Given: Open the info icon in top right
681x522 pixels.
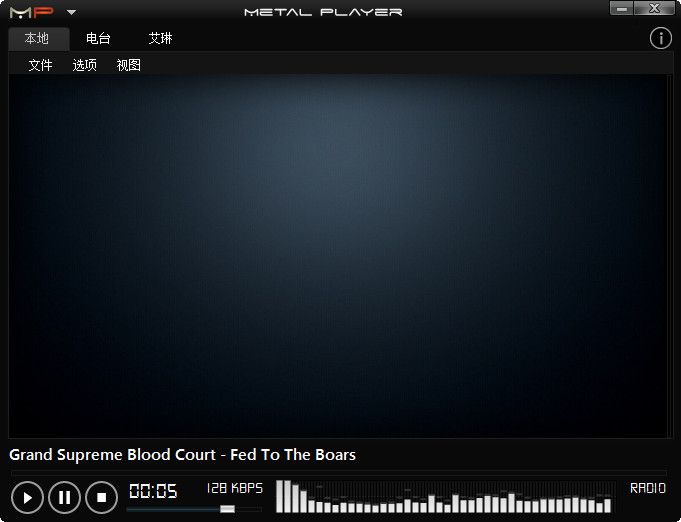Looking at the screenshot, I should coord(660,38).
